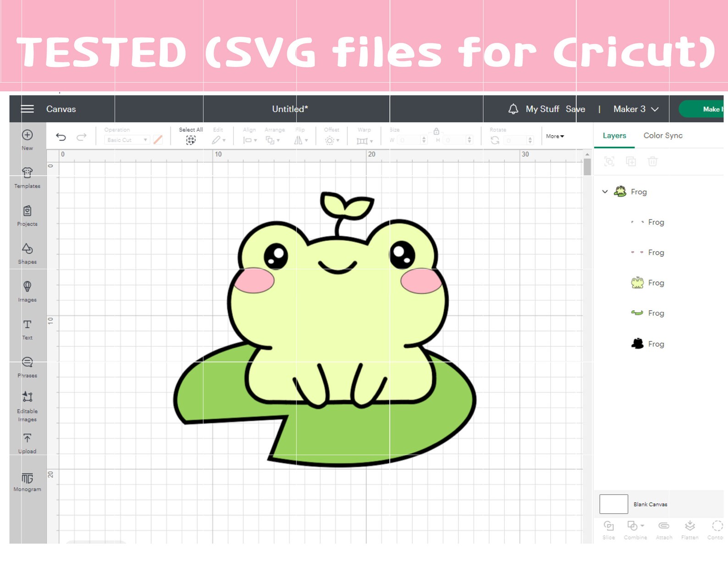Select the lily pad Frog layer
The width and height of the screenshot is (728, 582).
point(647,313)
